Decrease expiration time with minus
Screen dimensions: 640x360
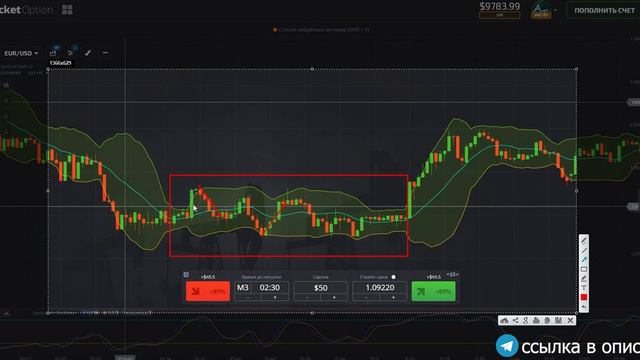point(248,298)
